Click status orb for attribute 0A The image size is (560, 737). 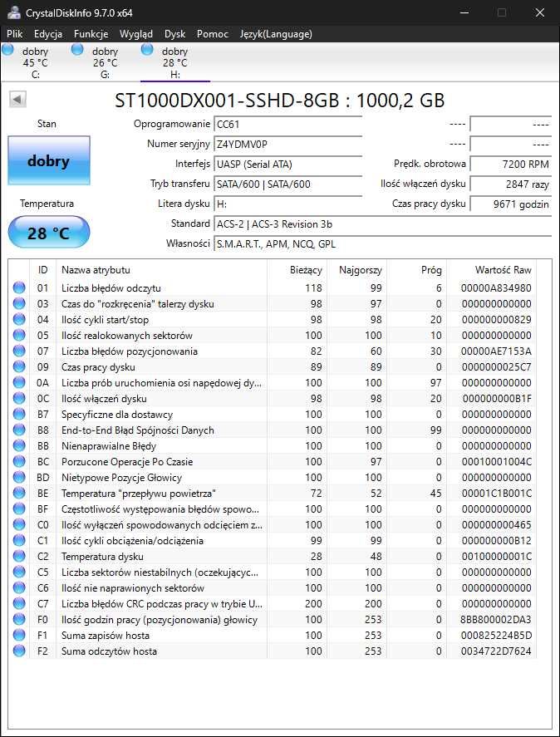(19, 382)
